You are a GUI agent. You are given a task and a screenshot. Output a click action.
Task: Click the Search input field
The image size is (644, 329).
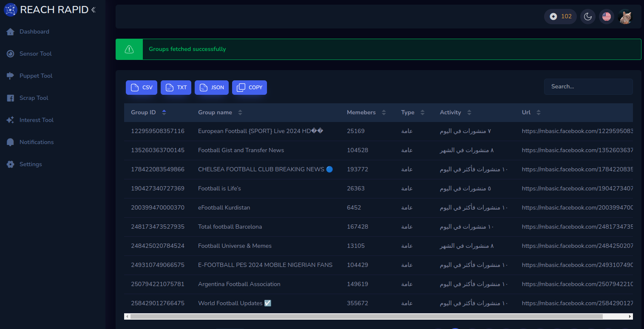tap(588, 87)
